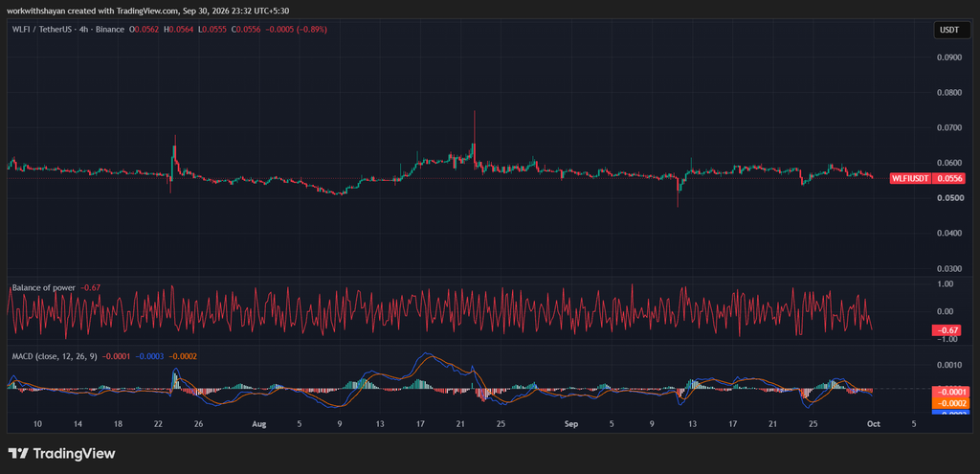Click the red −0.67 axis tag

[947, 330]
